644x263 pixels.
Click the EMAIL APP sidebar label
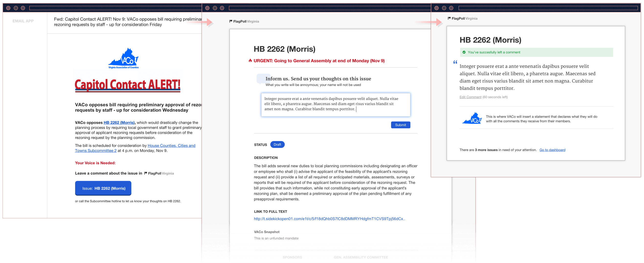[23, 21]
